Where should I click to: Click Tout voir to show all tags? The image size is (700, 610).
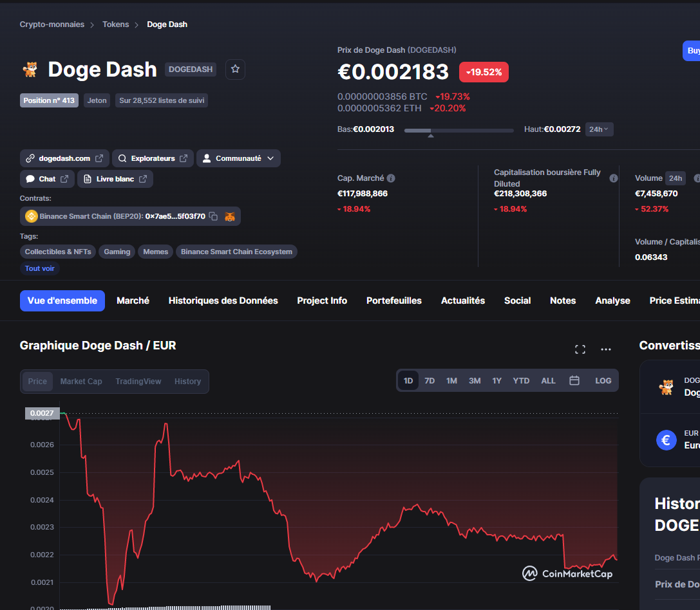(x=40, y=268)
